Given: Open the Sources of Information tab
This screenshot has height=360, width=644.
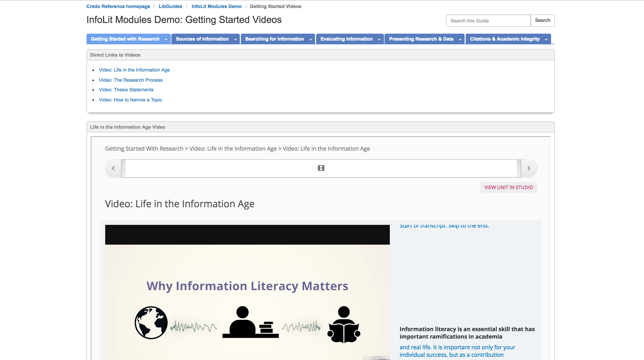Looking at the screenshot, I should pos(202,39).
